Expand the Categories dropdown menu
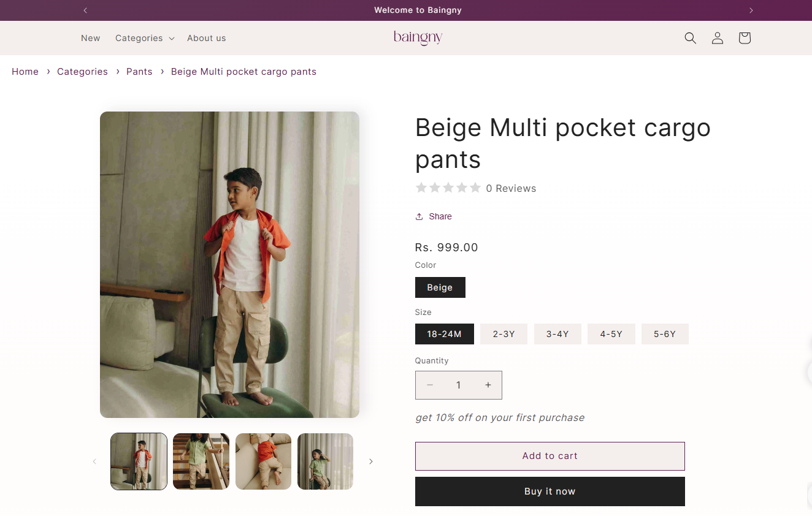The image size is (812, 516). [145, 38]
